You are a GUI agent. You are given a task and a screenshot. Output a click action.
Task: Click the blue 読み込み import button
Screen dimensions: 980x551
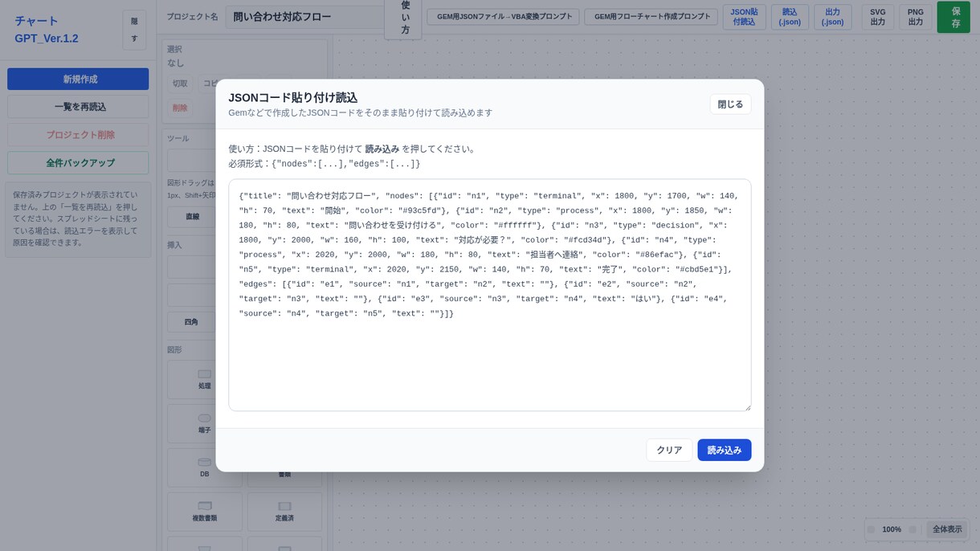tap(725, 450)
